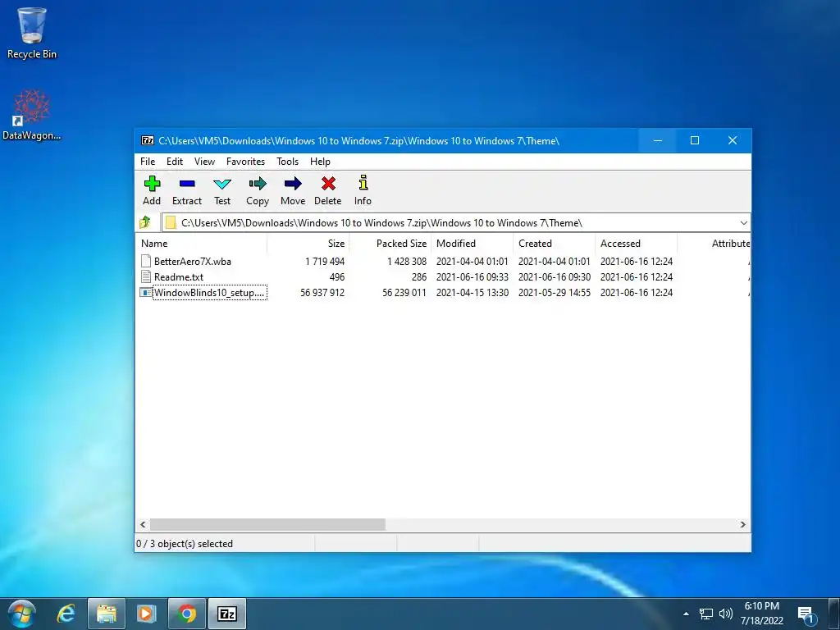Click the Readme.txt file icon

[146, 276]
